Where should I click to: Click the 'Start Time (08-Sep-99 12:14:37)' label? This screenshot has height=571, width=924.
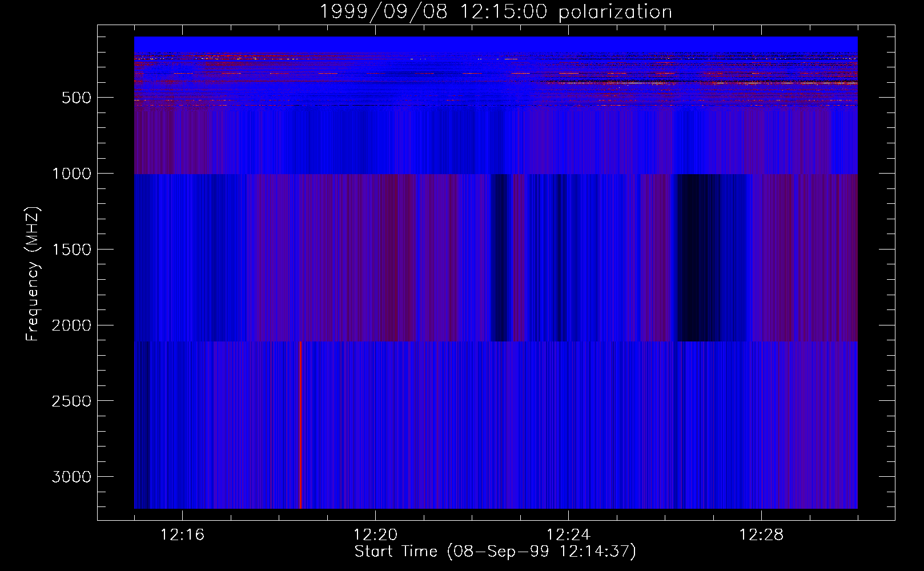click(495, 552)
